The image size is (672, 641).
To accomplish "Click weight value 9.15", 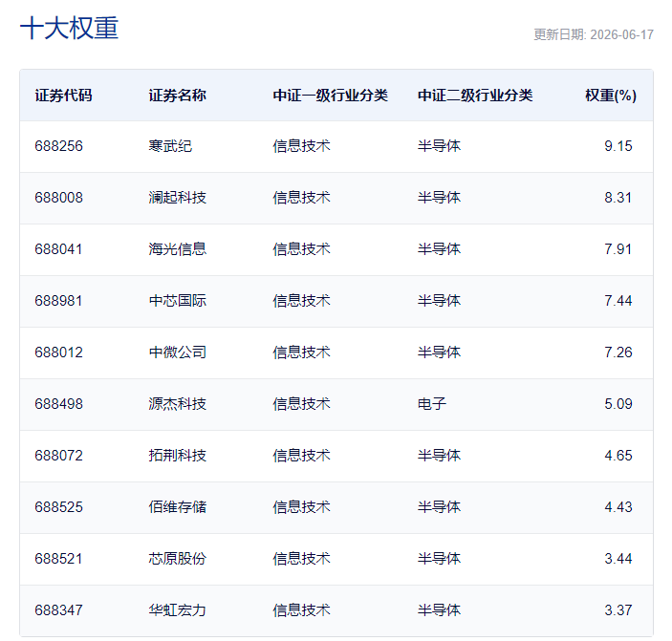I will tap(618, 146).
